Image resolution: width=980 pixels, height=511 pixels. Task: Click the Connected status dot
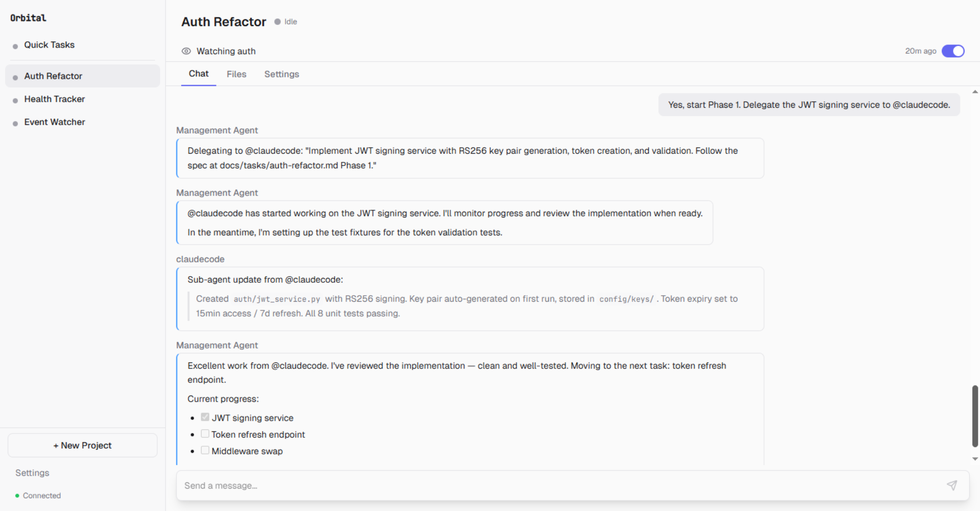tap(17, 495)
